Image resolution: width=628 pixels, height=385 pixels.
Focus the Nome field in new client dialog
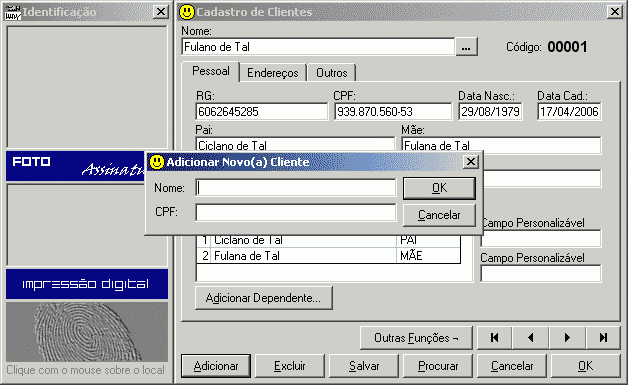pos(296,188)
